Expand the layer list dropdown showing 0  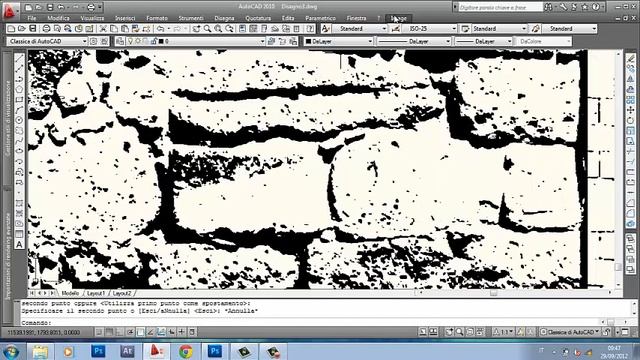point(262,41)
